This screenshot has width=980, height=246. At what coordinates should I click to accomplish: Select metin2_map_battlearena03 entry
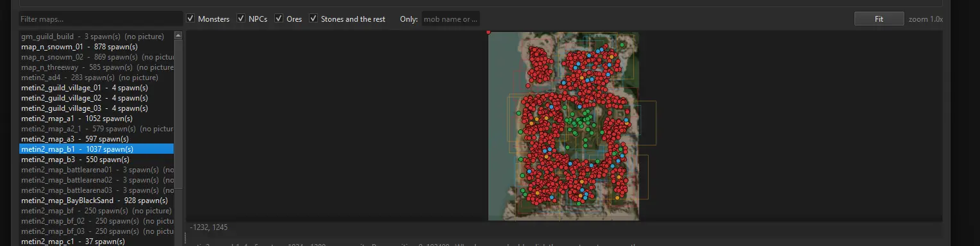[x=97, y=190]
